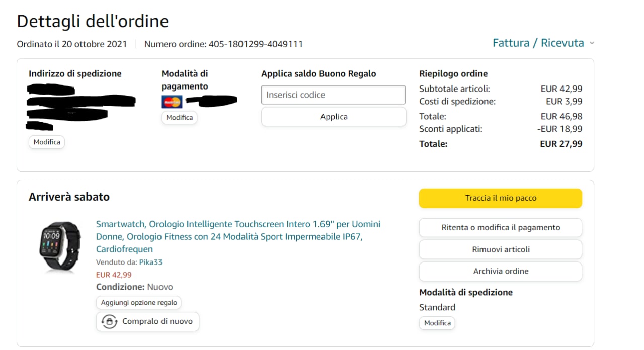This screenshot has height=350, width=644.
Task: Expand the Fattura / Ricevuta dropdown
Action: click(538, 43)
